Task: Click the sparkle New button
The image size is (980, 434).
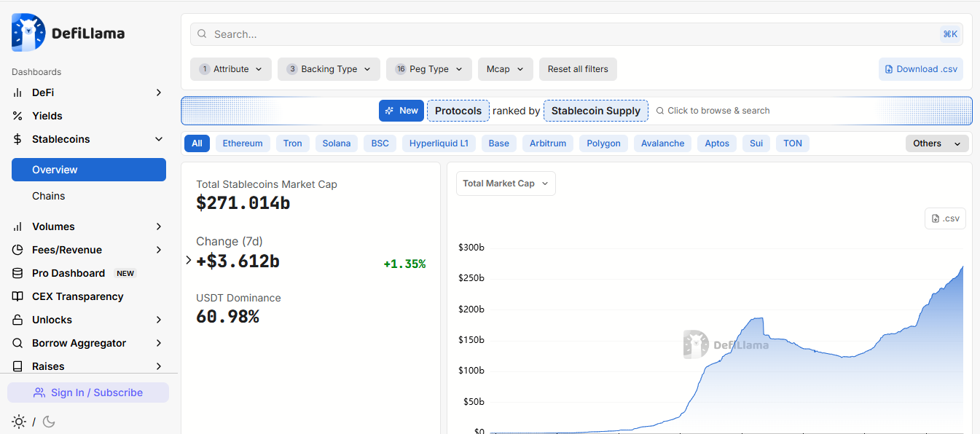Action: [401, 111]
